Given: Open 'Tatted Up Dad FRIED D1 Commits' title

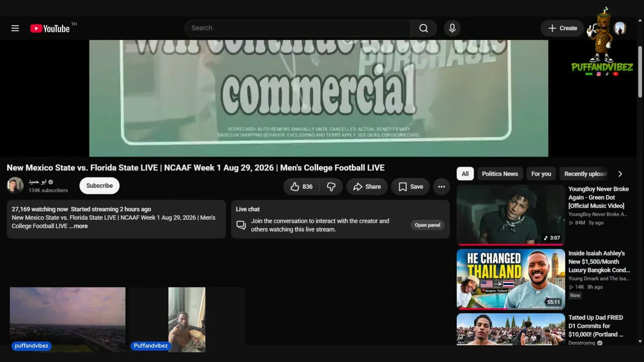Looking at the screenshot, I should 596,326.
